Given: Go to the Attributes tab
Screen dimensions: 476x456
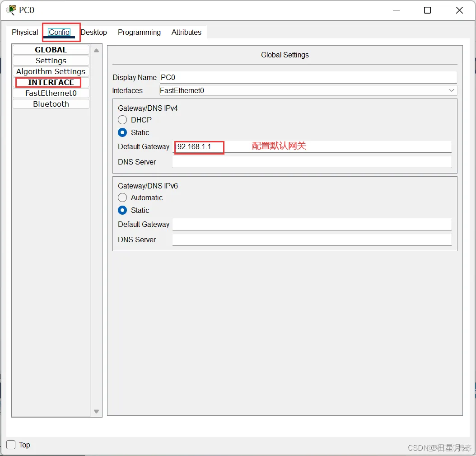Looking at the screenshot, I should tap(187, 32).
